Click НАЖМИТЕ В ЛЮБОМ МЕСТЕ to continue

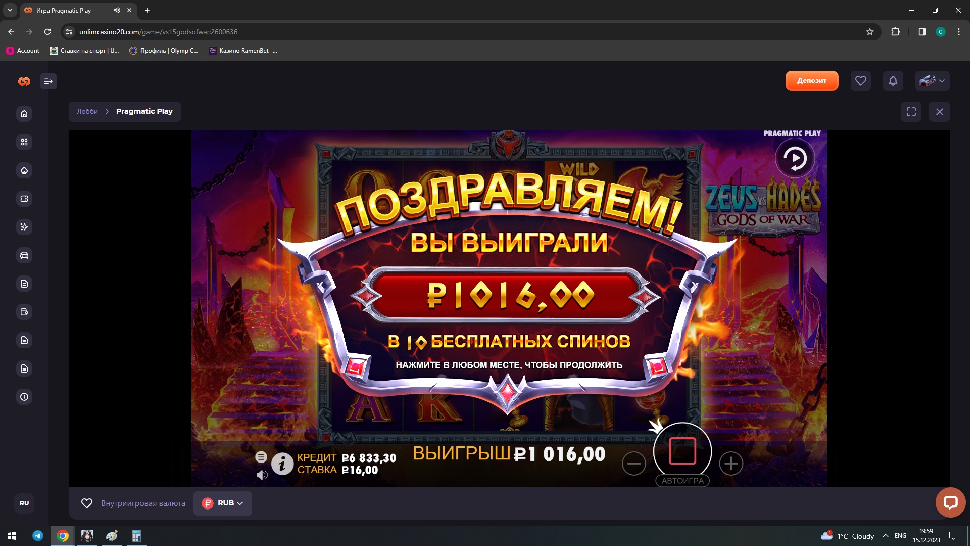(509, 365)
